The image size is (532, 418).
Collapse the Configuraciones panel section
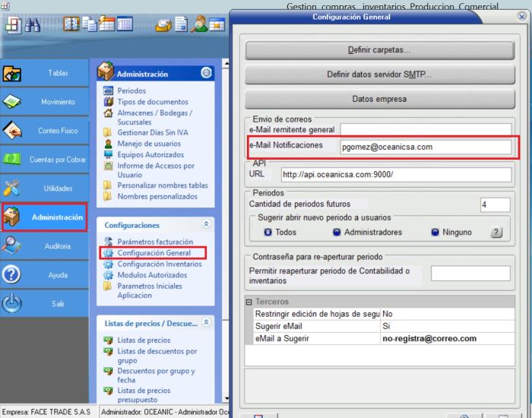pyautogui.click(x=207, y=225)
